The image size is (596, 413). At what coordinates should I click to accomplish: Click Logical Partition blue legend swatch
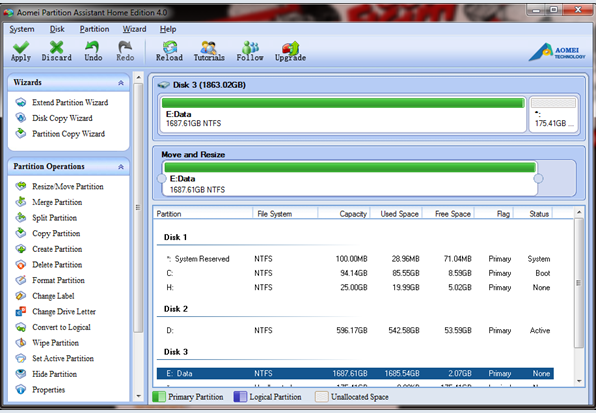click(240, 397)
